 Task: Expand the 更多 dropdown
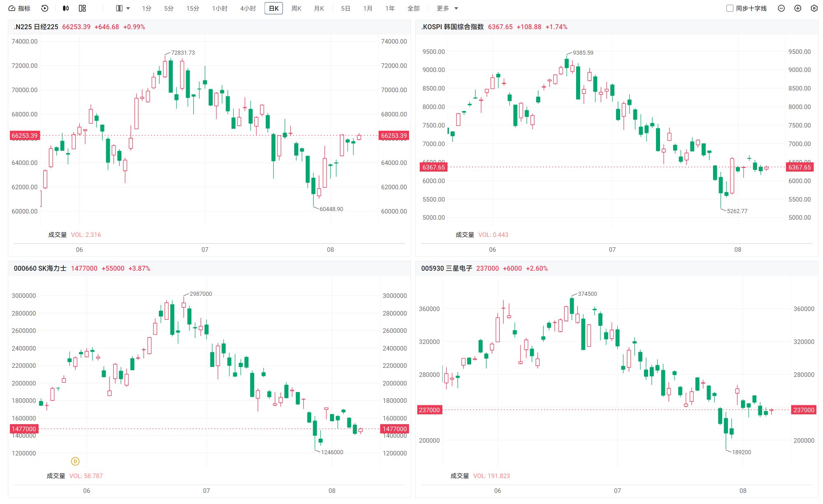[x=447, y=8]
